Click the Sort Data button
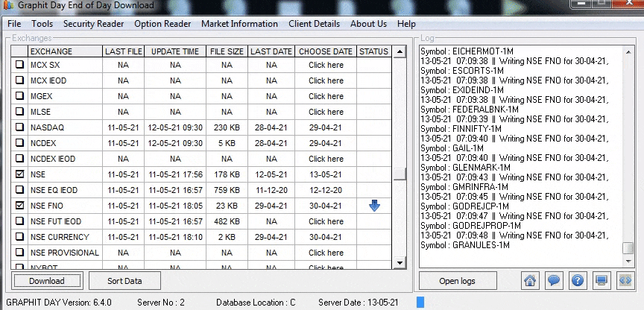 tap(124, 281)
